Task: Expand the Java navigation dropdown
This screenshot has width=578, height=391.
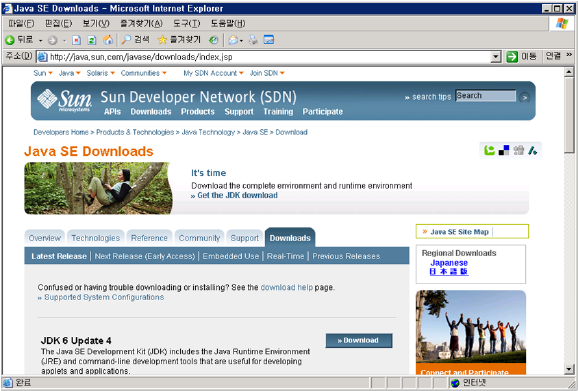Action: [x=78, y=73]
